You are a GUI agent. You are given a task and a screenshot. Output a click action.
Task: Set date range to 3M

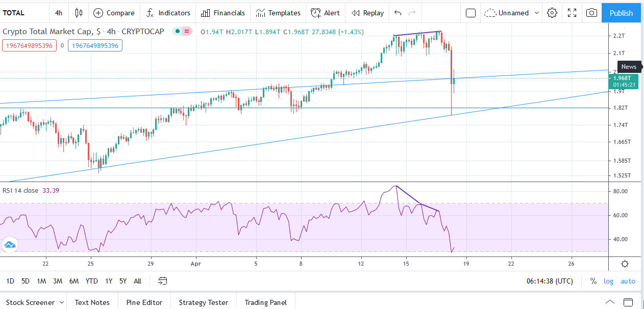click(58, 281)
